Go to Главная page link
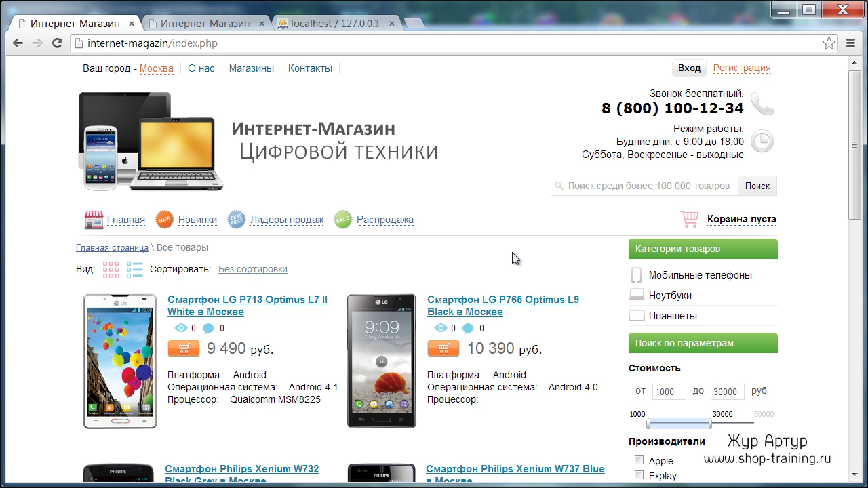This screenshot has width=868, height=488. [126, 220]
